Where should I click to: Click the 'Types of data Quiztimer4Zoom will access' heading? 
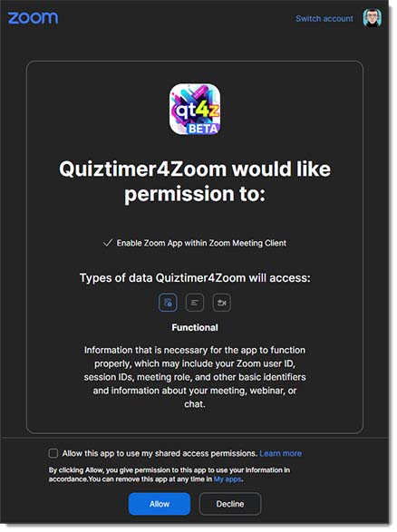click(x=195, y=278)
